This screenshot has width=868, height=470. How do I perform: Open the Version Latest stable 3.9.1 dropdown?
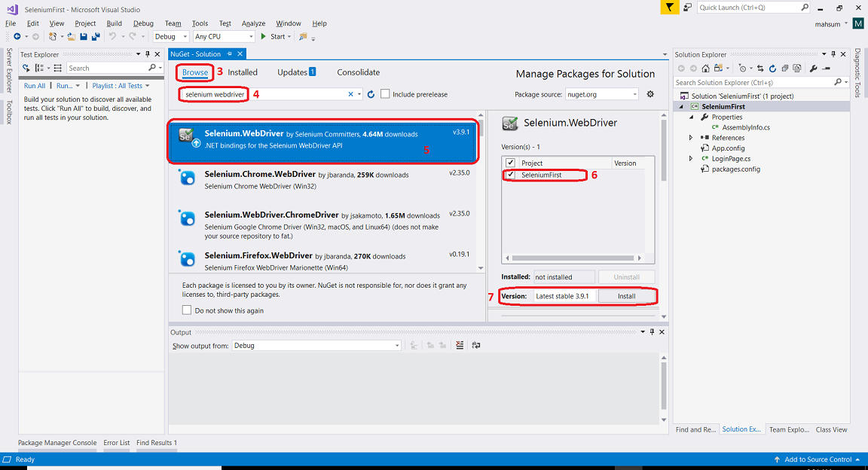(x=564, y=296)
